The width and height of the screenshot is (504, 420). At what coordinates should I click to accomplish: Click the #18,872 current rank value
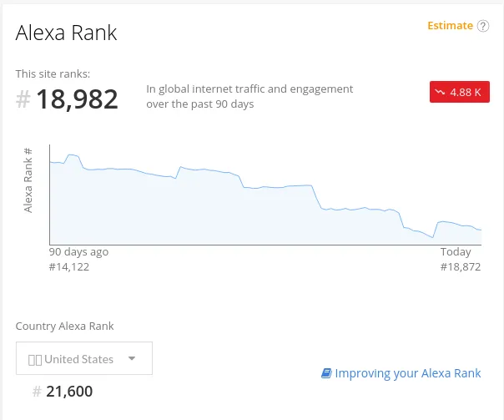(461, 267)
